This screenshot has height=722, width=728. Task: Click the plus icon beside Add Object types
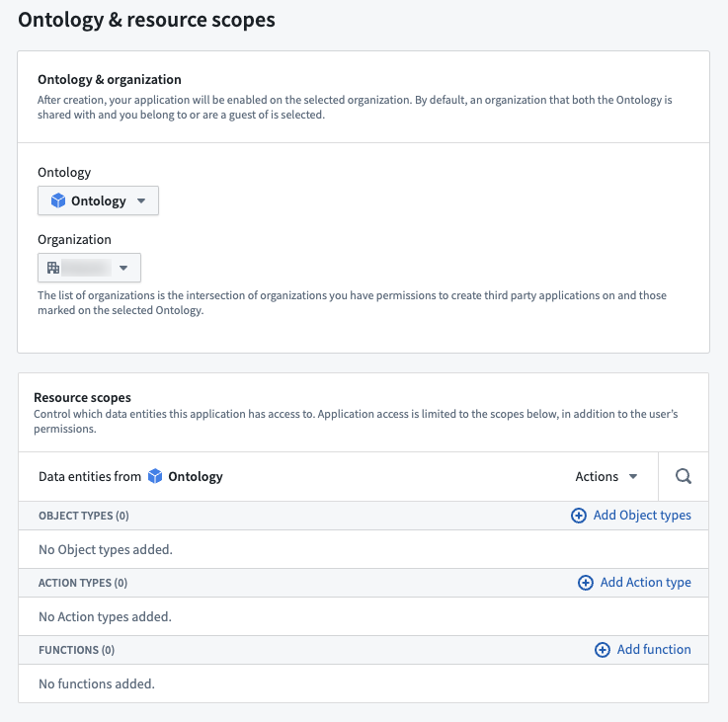pyautogui.click(x=579, y=516)
